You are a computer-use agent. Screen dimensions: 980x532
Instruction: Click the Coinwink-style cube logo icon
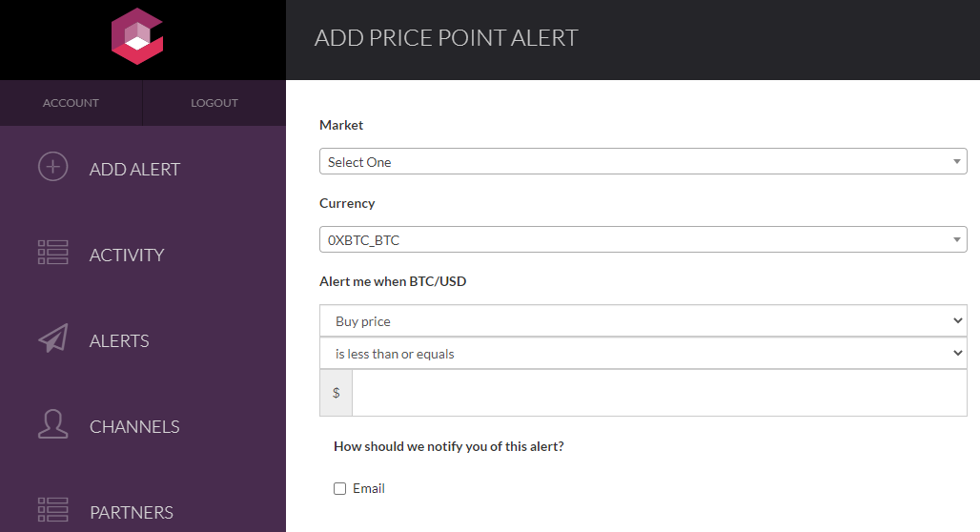(137, 36)
